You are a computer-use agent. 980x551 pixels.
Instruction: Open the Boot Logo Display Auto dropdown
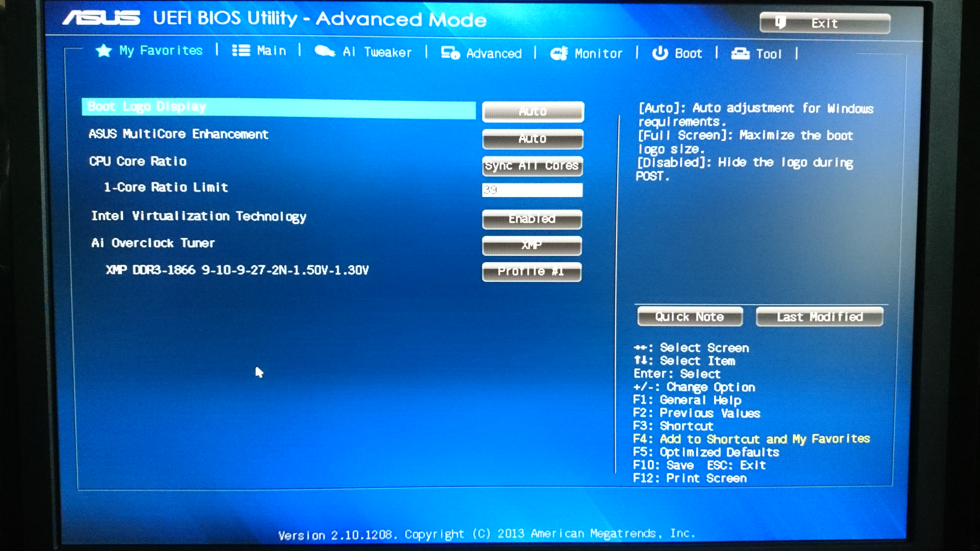pos(533,111)
